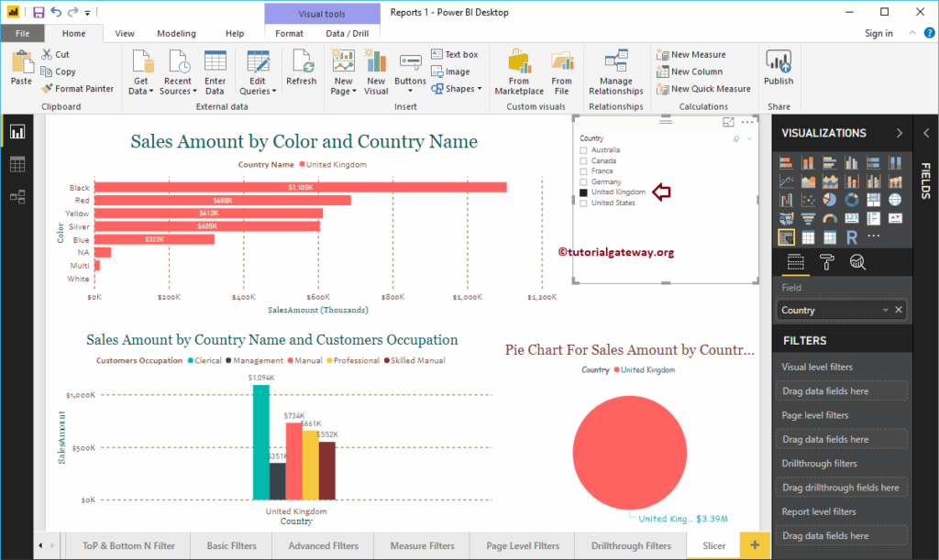The width and height of the screenshot is (939, 560).
Task: Add a new page with plus button
Action: pyautogui.click(x=755, y=545)
